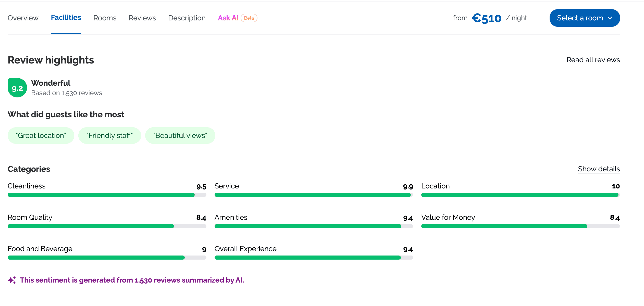Open Read all reviews
Viewport: 644px width, 306px height.
(x=593, y=60)
